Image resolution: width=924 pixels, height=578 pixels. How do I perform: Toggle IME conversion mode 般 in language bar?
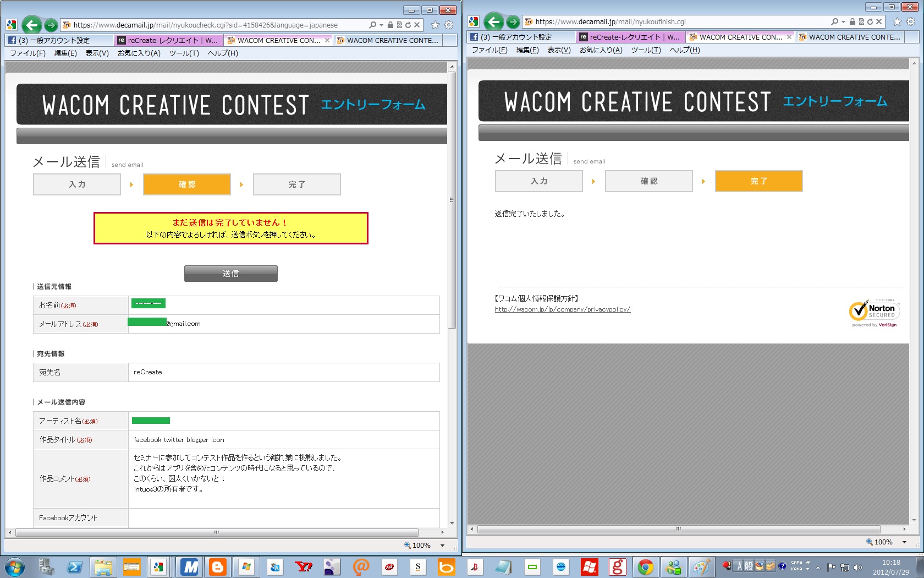(x=749, y=566)
